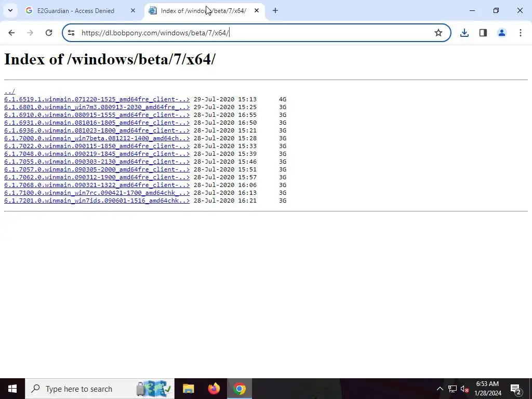
Task: Click the timestamp 28-Jul-2020 16:21
Action: [225, 201]
